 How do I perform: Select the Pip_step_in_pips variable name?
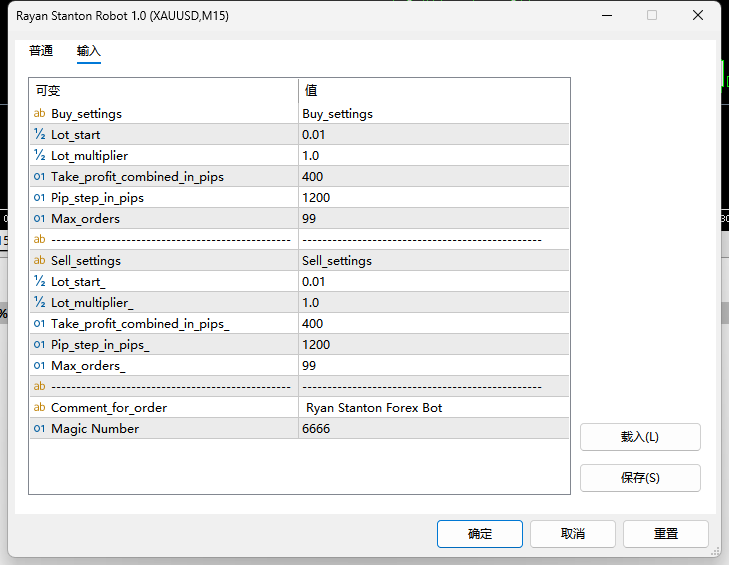click(x=97, y=198)
